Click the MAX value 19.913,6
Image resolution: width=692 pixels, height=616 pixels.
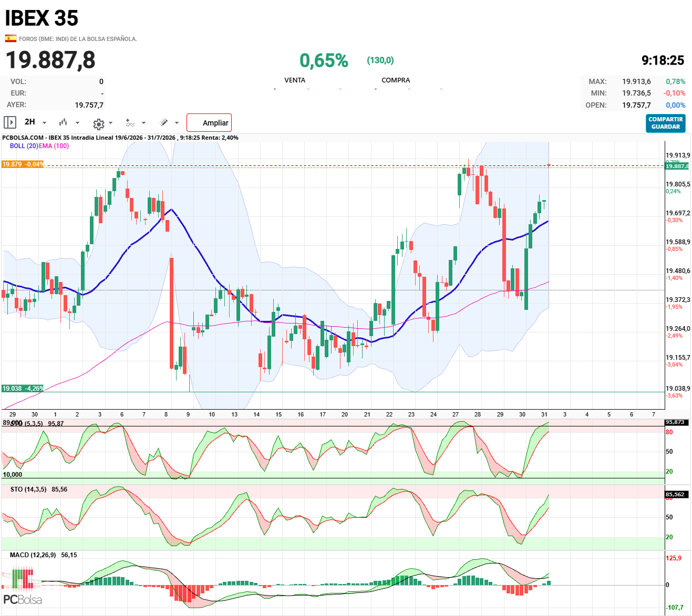(x=636, y=81)
